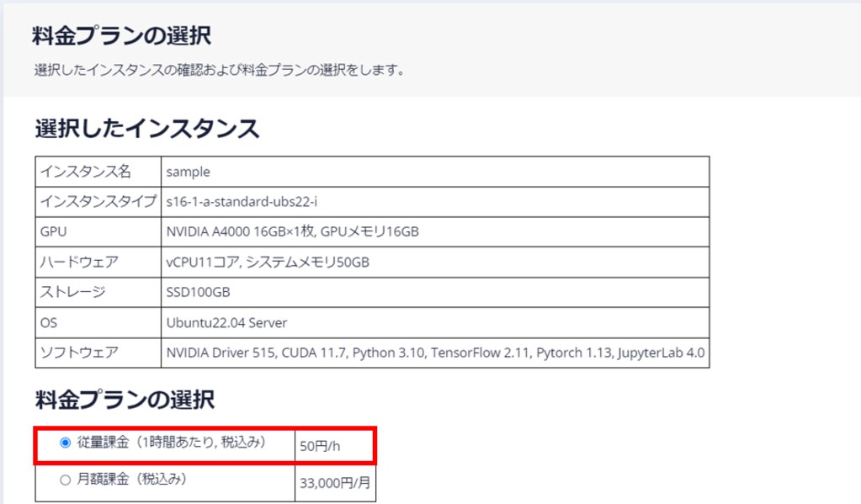Click the 月額課金（税込み）label
Viewport: 861px width, 504px height.
point(132,480)
